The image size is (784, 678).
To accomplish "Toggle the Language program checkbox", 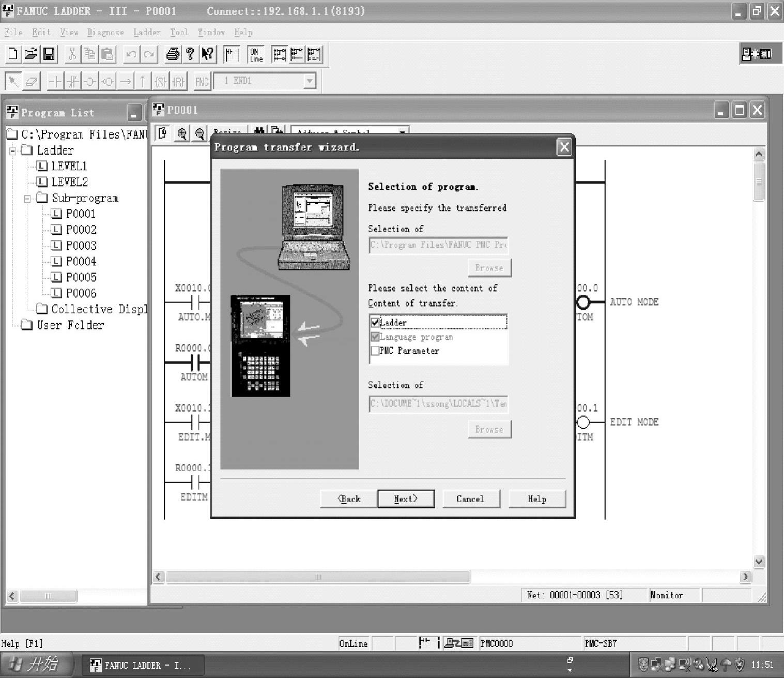I will click(x=375, y=337).
